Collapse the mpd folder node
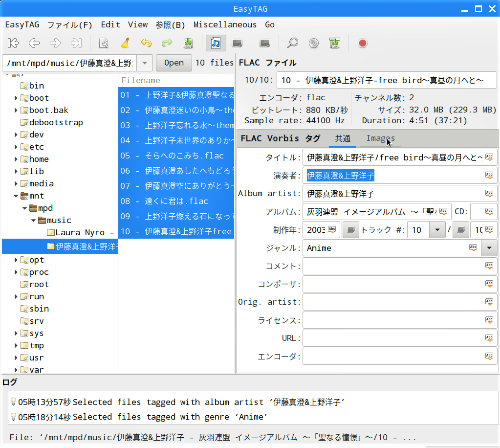Image resolution: width=500 pixels, height=448 pixels. click(x=24, y=208)
